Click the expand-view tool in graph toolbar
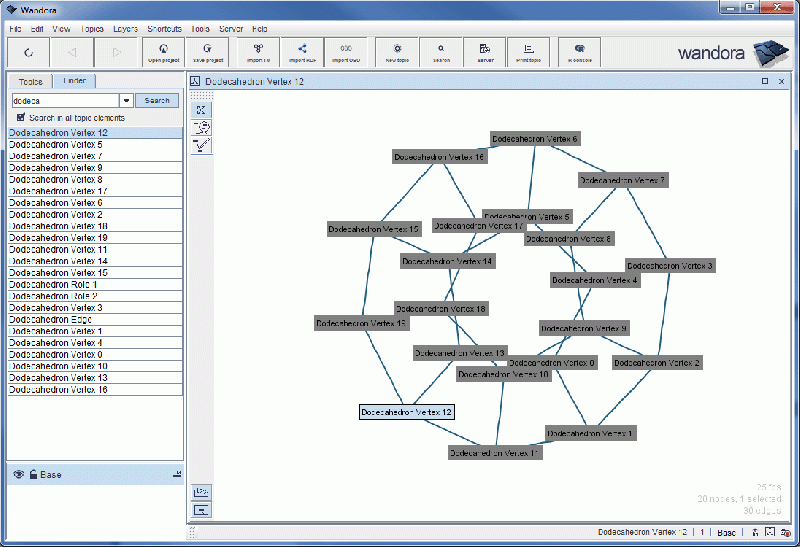800x547 pixels. [x=201, y=110]
